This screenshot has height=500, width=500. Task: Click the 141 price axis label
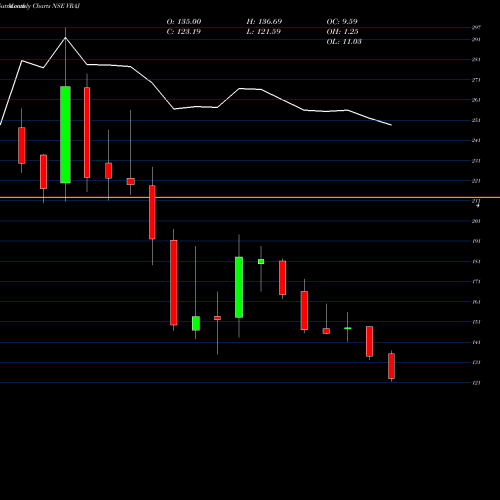click(x=476, y=342)
